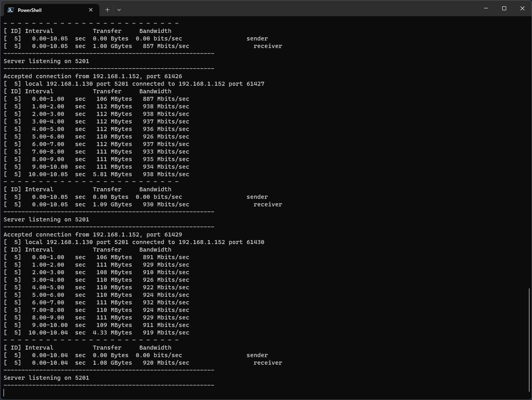Click the '934 Mbits/sec' bandwidth value
The image size is (532, 400).
click(x=166, y=167)
